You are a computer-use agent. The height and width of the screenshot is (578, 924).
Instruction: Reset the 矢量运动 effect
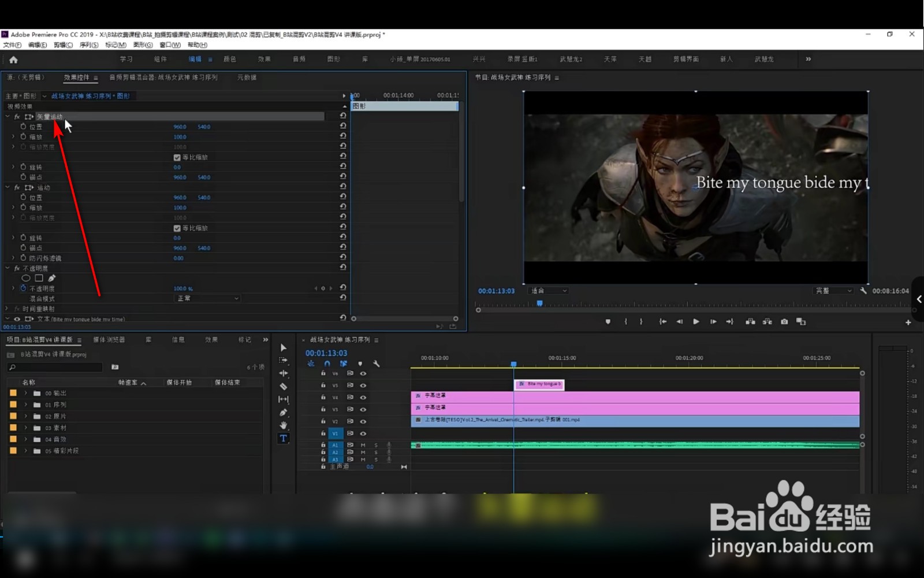(343, 116)
